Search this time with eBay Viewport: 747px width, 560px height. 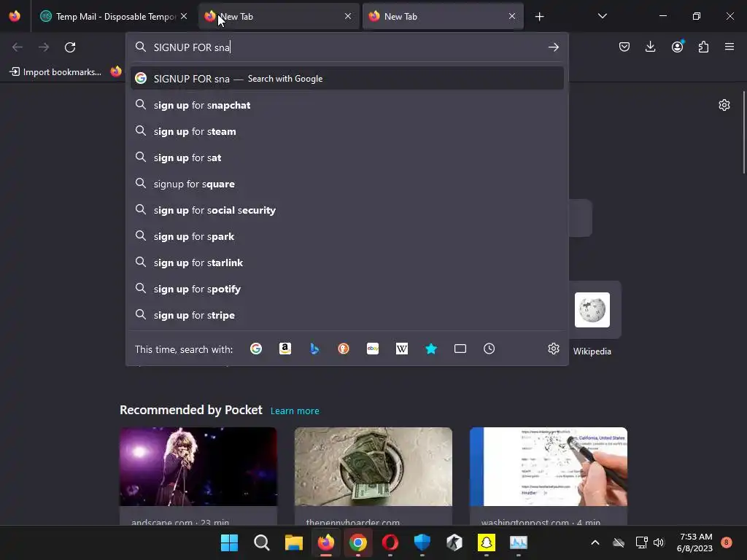click(373, 349)
